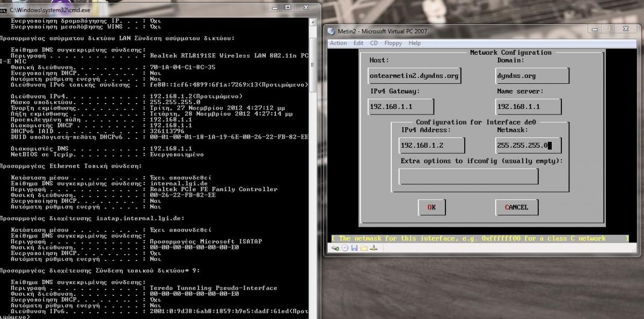The image size is (644, 319).
Task: Maximize the cmd.exe window
Action: 288,8
